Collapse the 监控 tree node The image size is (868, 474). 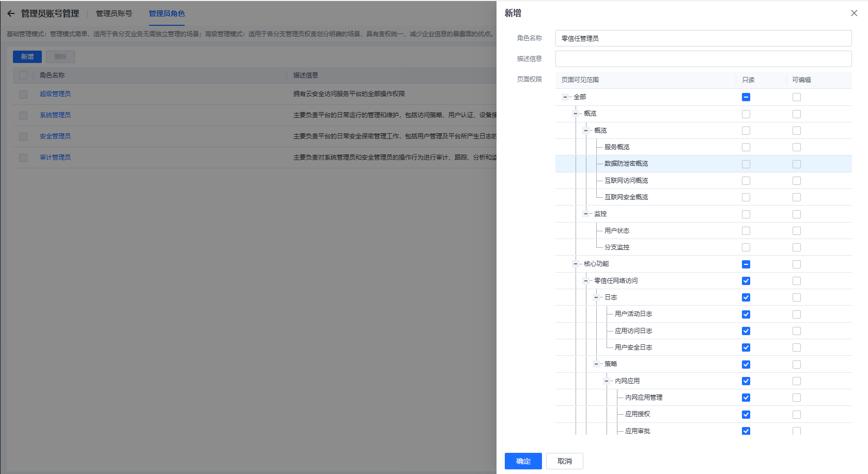coord(586,214)
